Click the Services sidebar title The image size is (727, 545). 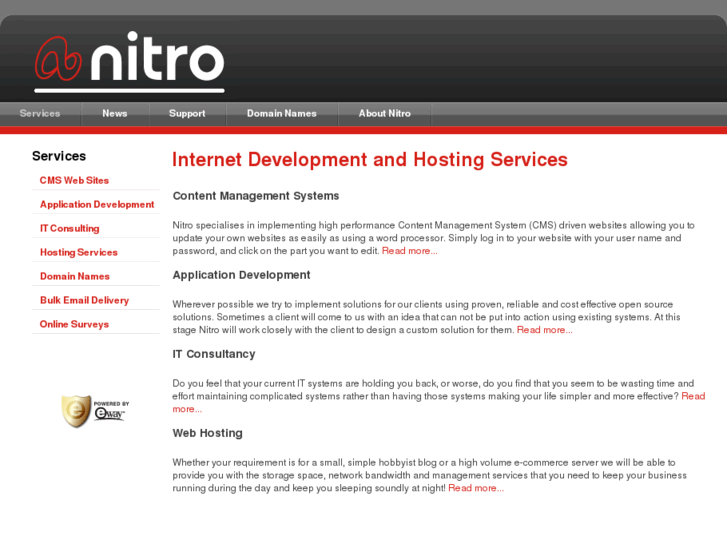tap(59, 156)
